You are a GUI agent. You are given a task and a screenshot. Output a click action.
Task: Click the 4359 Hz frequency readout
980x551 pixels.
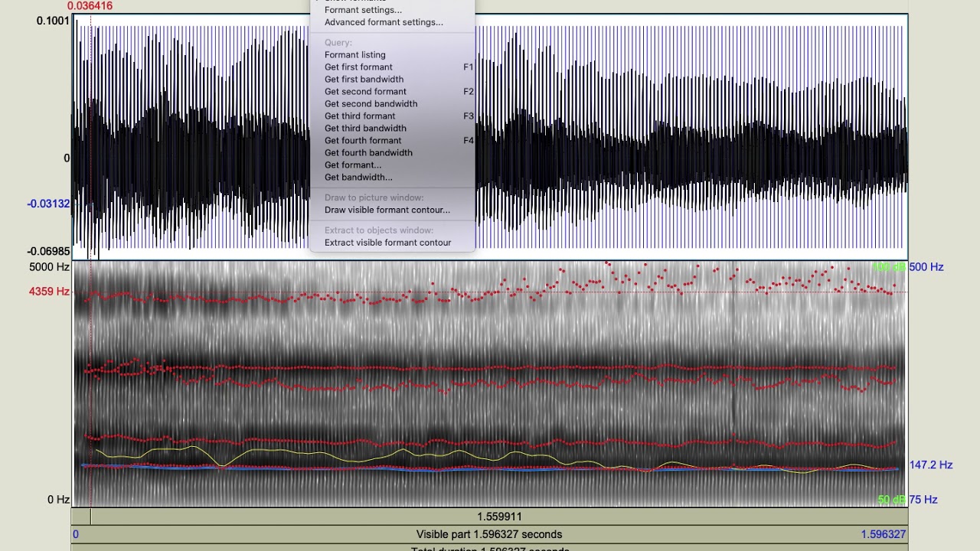(x=49, y=292)
